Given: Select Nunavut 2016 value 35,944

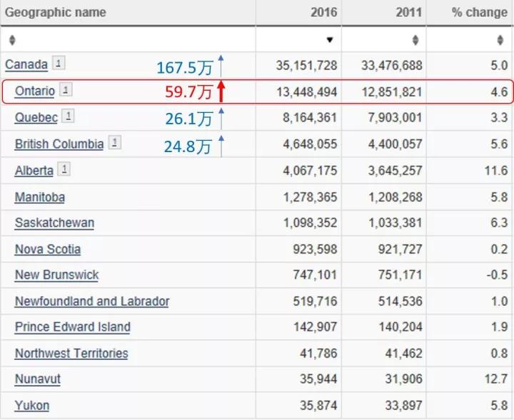Looking at the screenshot, I should tap(318, 379).
